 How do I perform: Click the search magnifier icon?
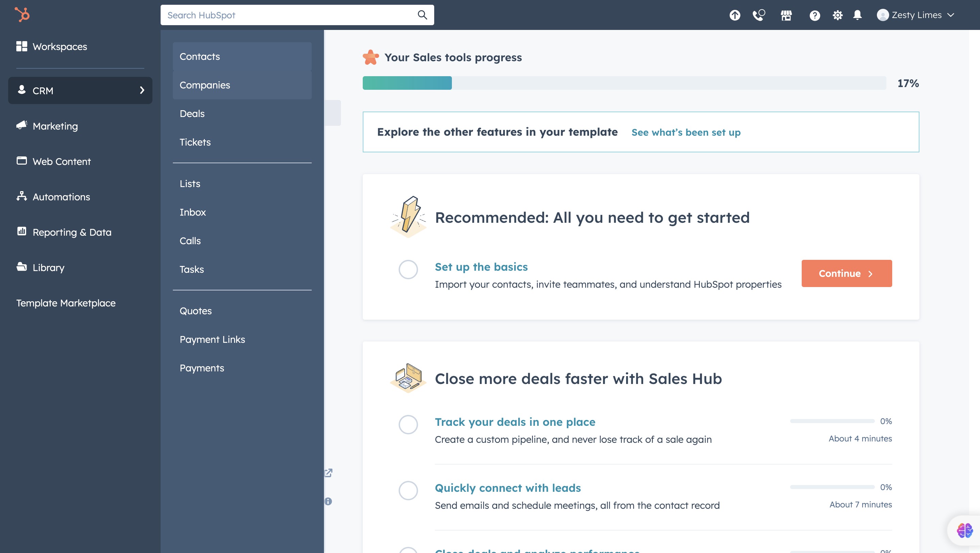click(x=422, y=15)
